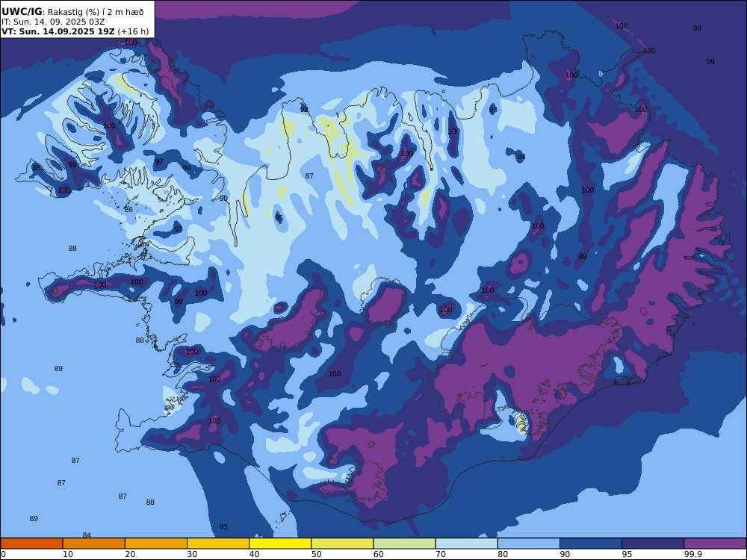The height and width of the screenshot is (560, 747).
Task: Click the 'UWC/IG: Rakastig (%) í 2 m hæð' title
Action: 72,12
